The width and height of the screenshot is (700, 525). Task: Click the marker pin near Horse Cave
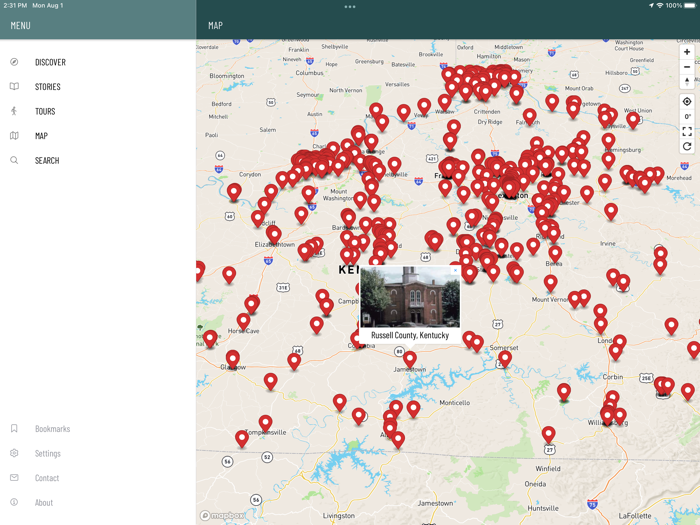click(243, 320)
